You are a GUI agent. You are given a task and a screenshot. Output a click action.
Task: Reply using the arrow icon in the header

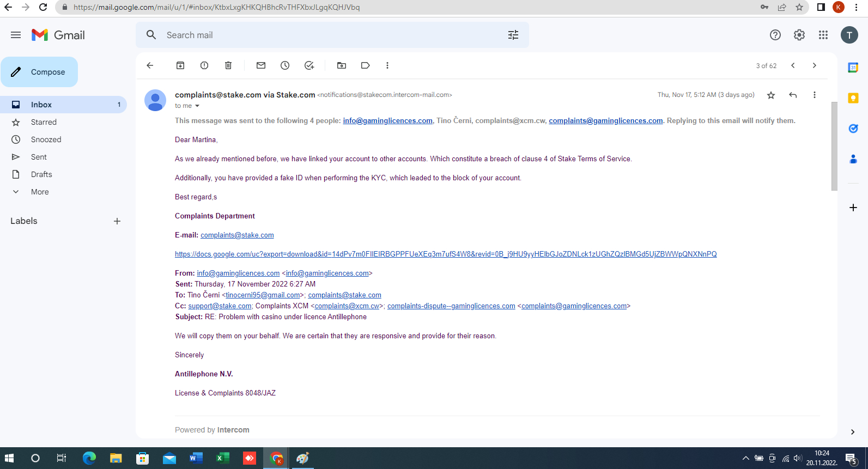(x=793, y=95)
